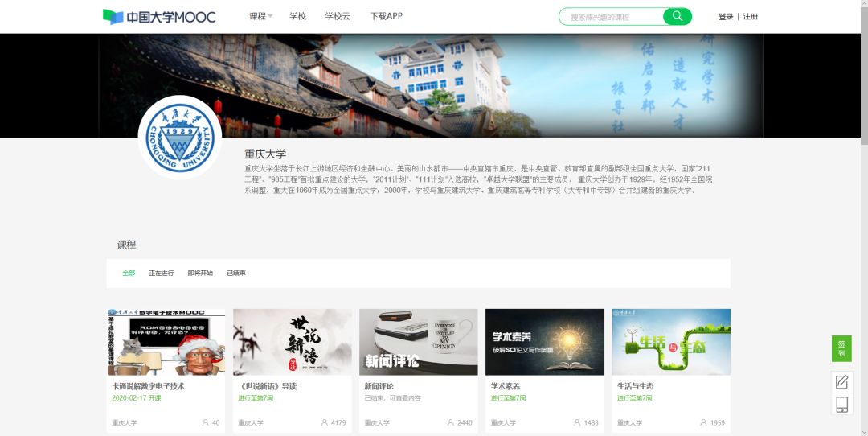Open thumbnail of 卡通说解数字电子技术 course
Screen dimensions: 868x436
[166, 342]
